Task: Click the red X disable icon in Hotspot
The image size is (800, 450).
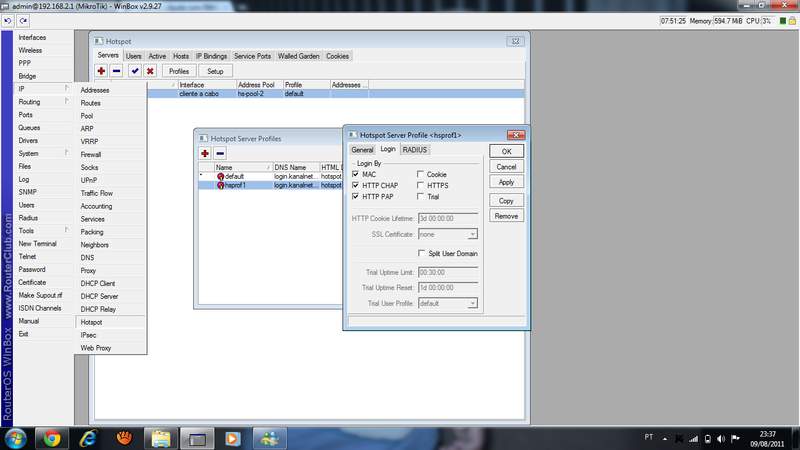Action: [150, 71]
